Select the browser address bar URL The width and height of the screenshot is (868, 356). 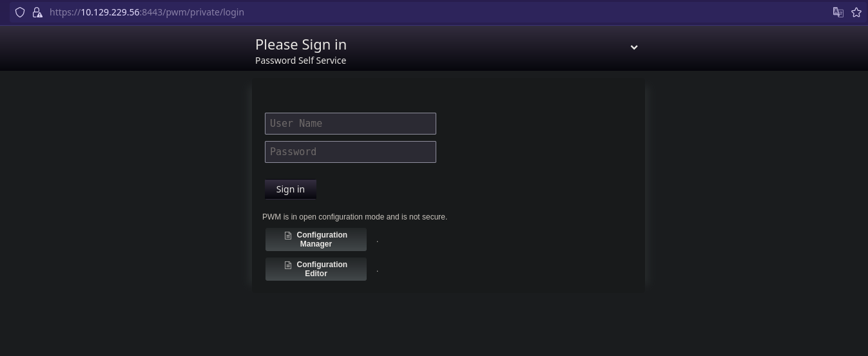tap(147, 12)
